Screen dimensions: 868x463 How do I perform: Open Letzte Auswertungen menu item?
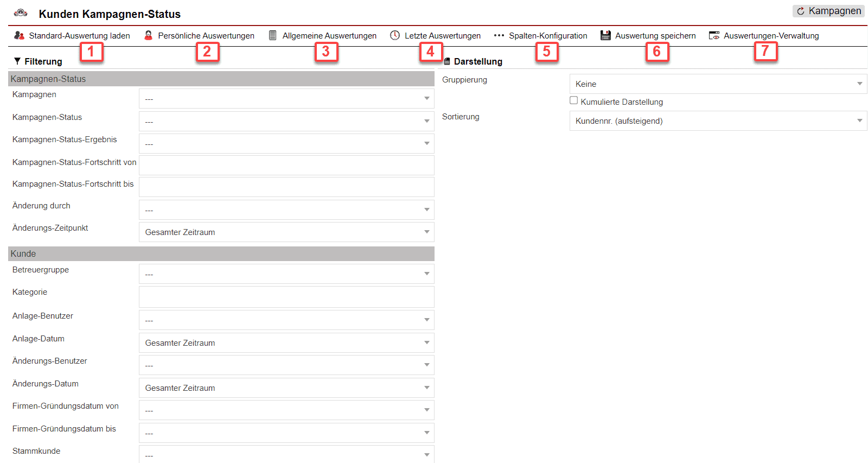[442, 36]
